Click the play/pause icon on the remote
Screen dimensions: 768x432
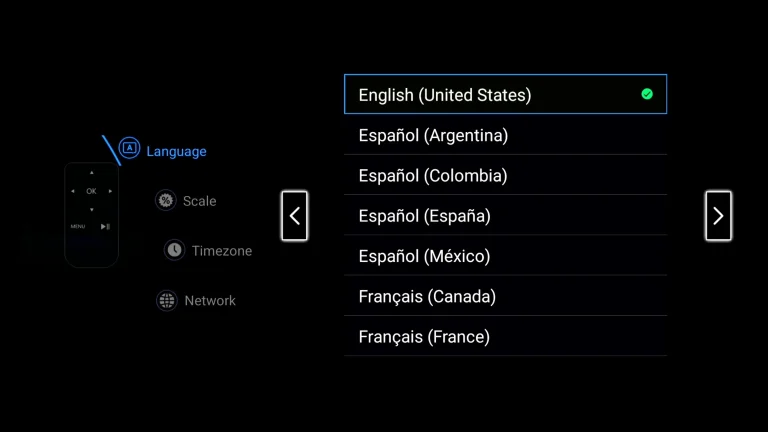[x=105, y=226]
